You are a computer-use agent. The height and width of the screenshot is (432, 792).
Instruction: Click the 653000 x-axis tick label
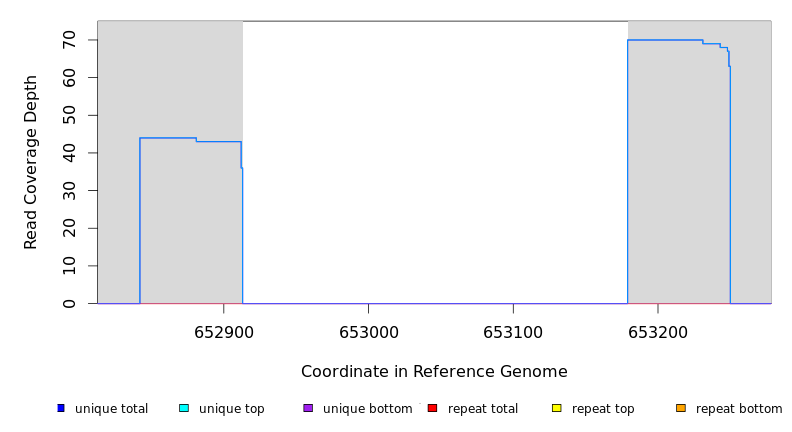click(x=368, y=332)
